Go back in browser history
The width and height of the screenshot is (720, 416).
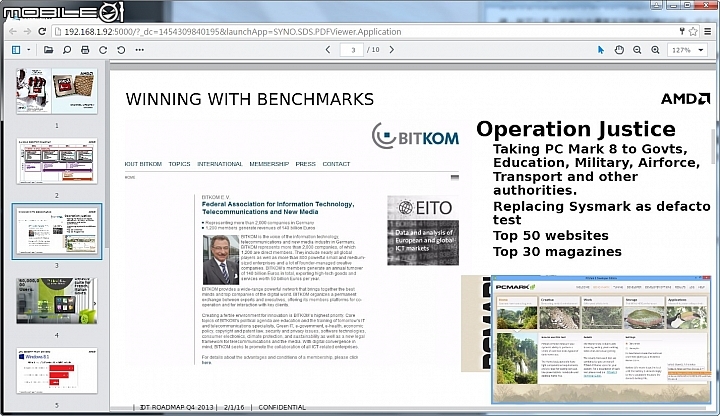tap(13, 31)
